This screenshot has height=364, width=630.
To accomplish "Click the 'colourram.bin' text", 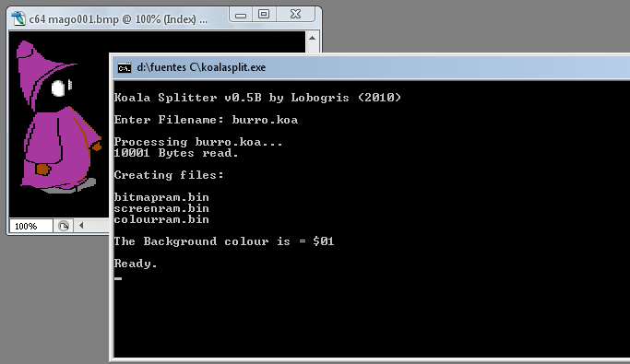I will coord(161,219).
